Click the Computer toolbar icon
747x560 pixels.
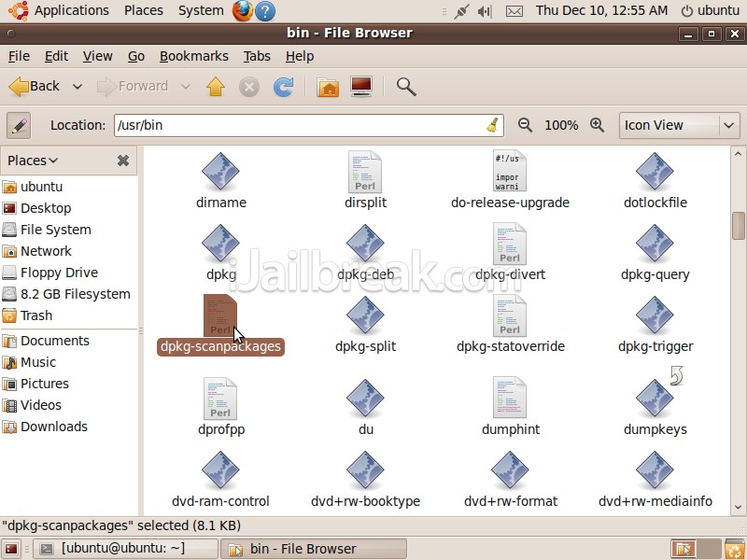[361, 87]
